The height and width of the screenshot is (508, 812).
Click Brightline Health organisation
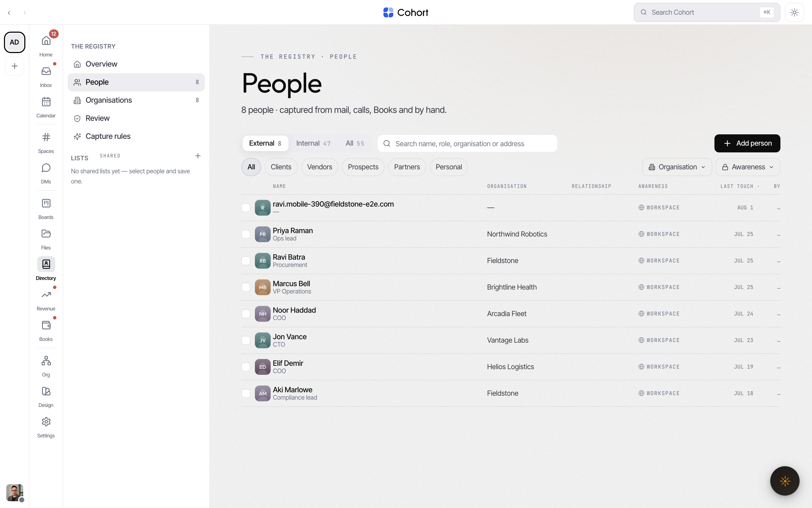pyautogui.click(x=512, y=287)
